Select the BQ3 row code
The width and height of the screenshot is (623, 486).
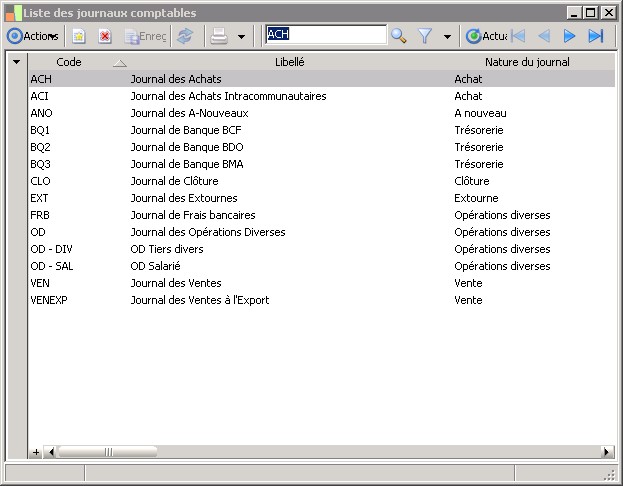coord(40,164)
